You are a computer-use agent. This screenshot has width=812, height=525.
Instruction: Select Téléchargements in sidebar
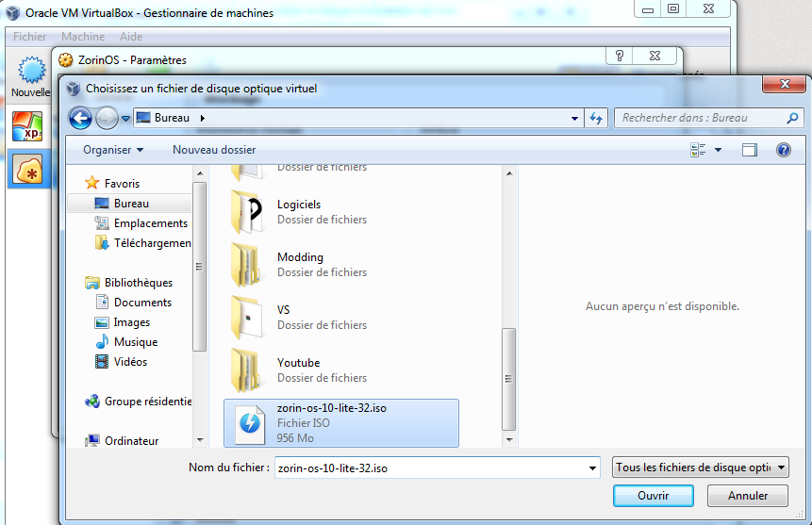point(152,243)
